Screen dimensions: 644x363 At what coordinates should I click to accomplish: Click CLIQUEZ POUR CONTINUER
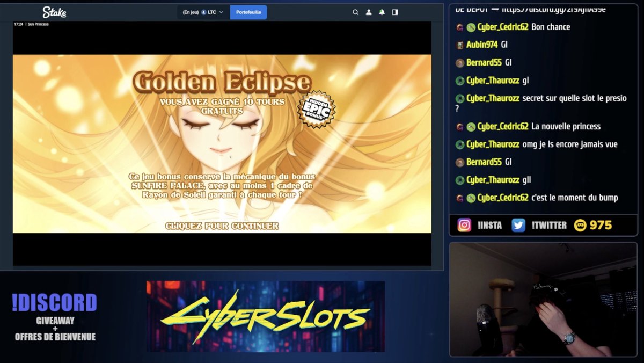click(222, 226)
